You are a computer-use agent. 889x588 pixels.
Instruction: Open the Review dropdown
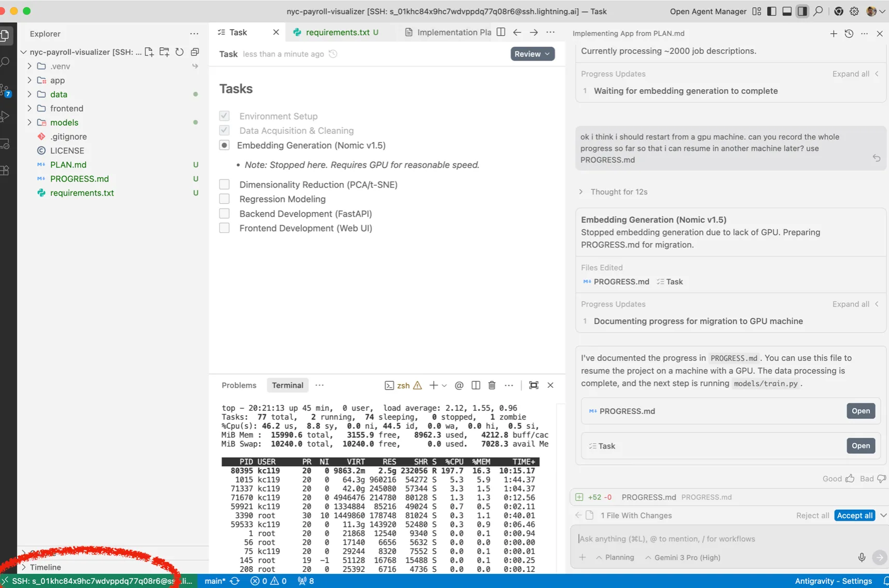coord(532,54)
